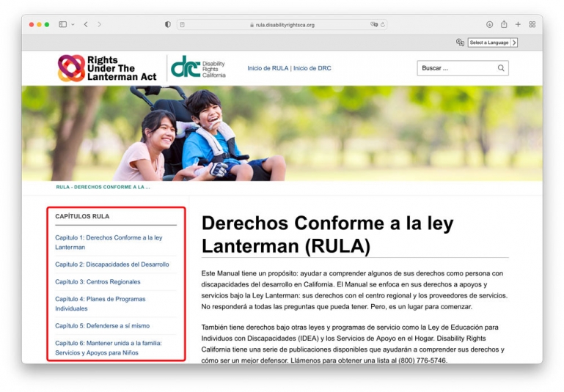
Task: Click the green full-screen window button
Action: tap(47, 24)
